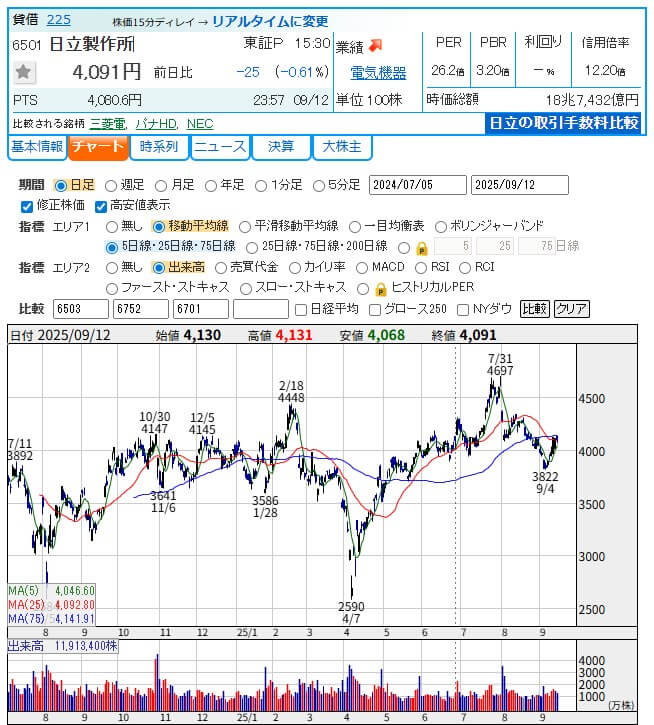Open 決算 tab
The height and width of the screenshot is (725, 654).
tap(281, 147)
